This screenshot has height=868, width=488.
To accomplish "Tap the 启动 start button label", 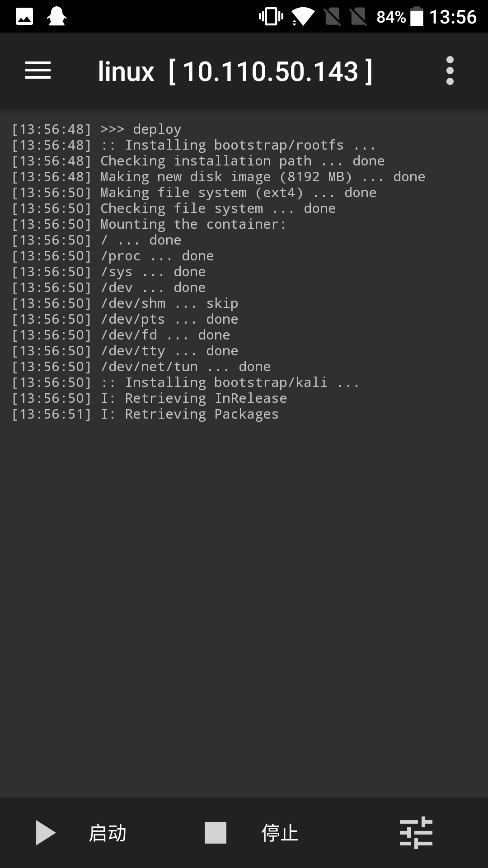I will [x=108, y=833].
